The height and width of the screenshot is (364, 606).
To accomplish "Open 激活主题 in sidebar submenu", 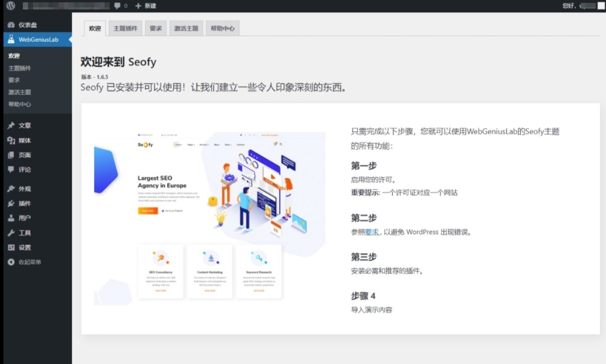I will click(20, 92).
